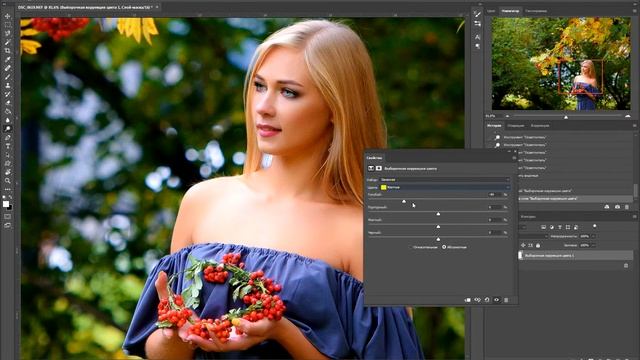Viewport: 640px width, 360px height.
Task: Click the mask icon in Properties header
Action: [379, 168]
